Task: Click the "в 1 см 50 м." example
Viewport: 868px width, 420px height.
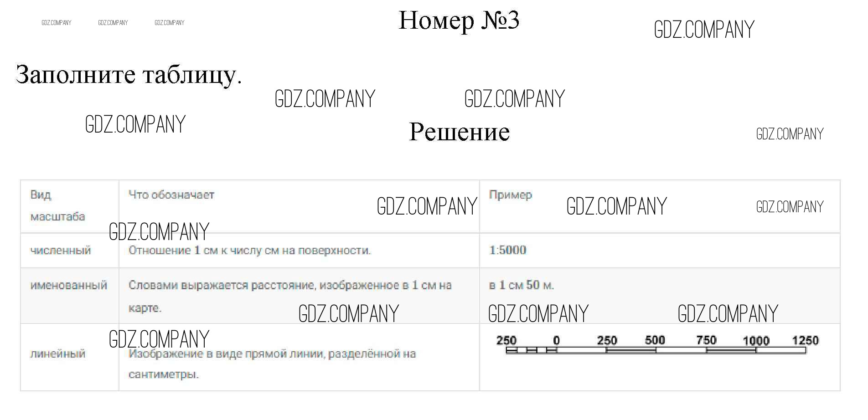Action: point(521,286)
